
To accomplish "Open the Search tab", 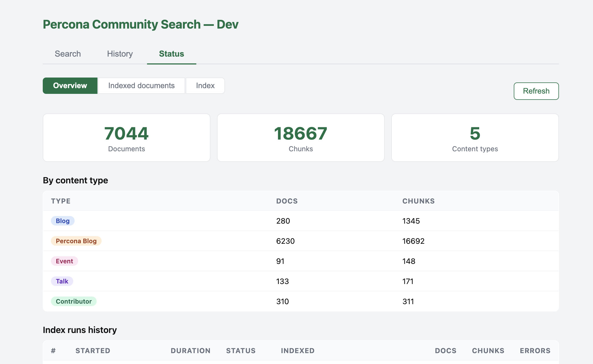I will pyautogui.click(x=68, y=54).
